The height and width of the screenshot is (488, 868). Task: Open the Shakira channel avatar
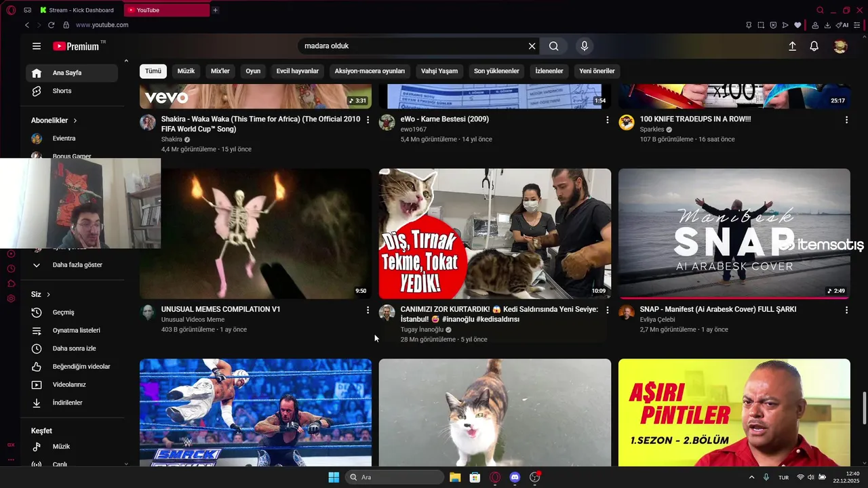point(148,123)
